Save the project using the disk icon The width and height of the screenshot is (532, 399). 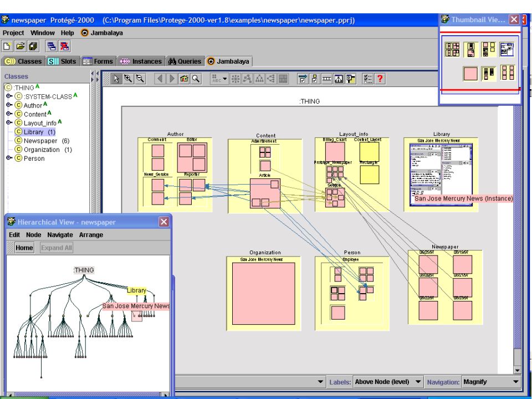[33, 46]
